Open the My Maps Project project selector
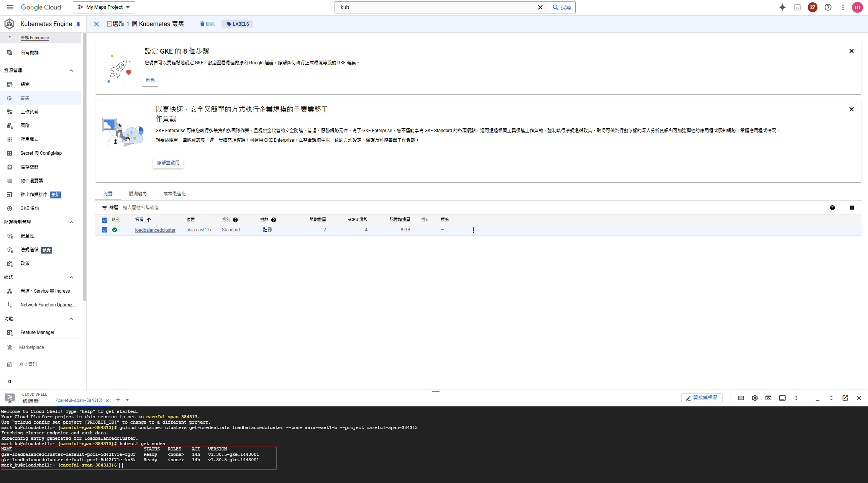The width and height of the screenshot is (868, 483). pos(103,7)
